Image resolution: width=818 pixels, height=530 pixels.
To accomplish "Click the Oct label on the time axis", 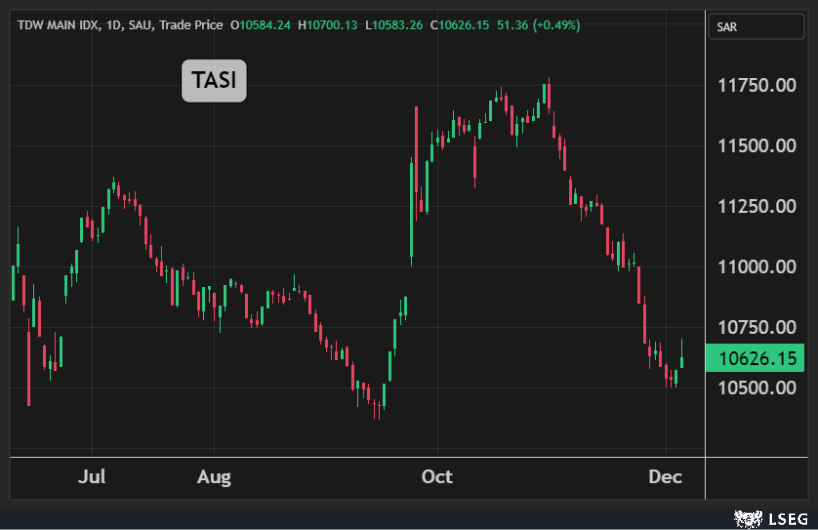I will 436,477.
